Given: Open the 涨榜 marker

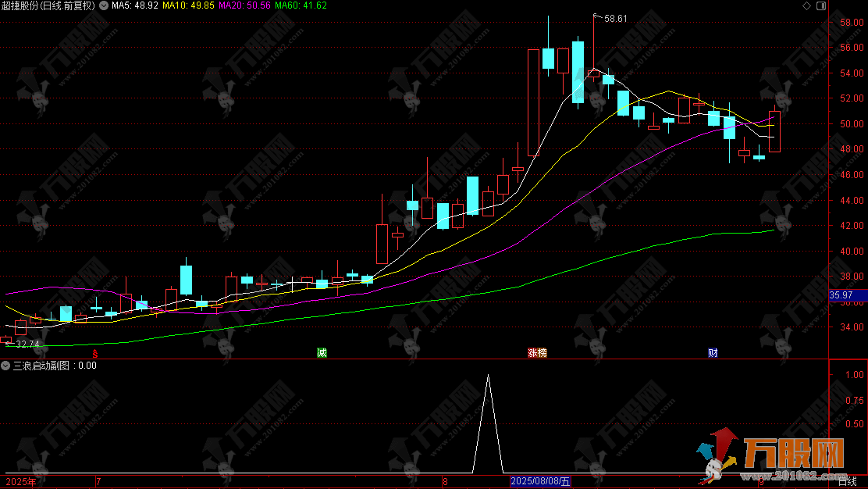Looking at the screenshot, I should [x=537, y=353].
